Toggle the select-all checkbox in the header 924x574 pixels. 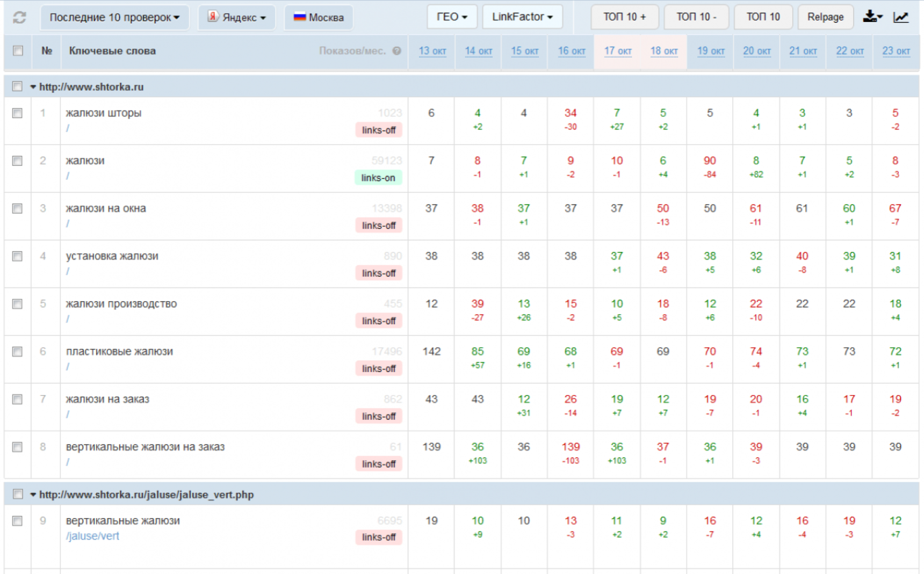point(18,50)
